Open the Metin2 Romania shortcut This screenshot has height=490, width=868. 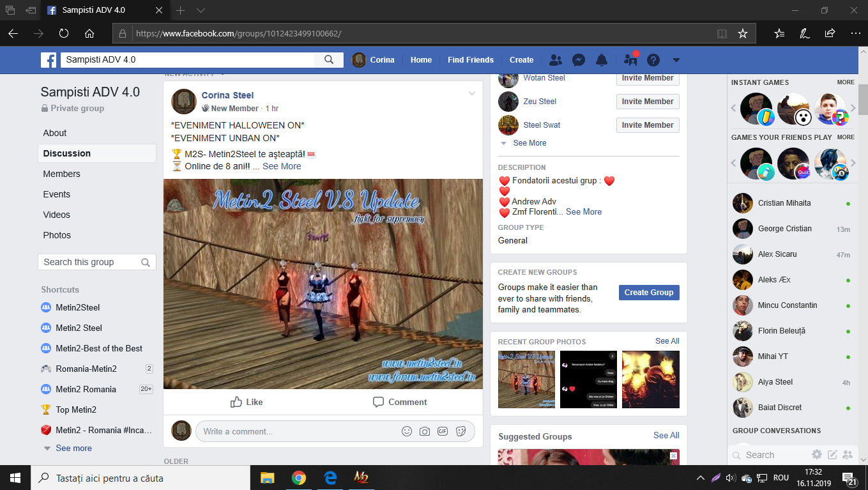point(86,389)
